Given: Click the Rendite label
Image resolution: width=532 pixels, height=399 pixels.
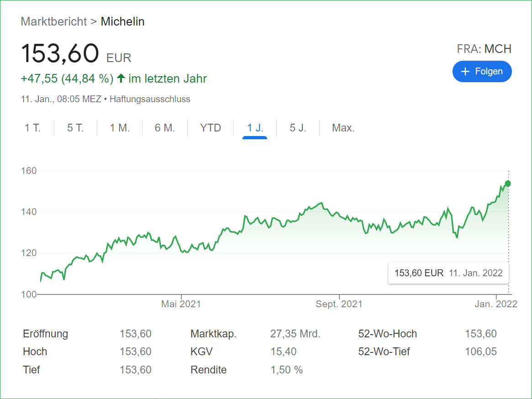Looking at the screenshot, I should (209, 369).
